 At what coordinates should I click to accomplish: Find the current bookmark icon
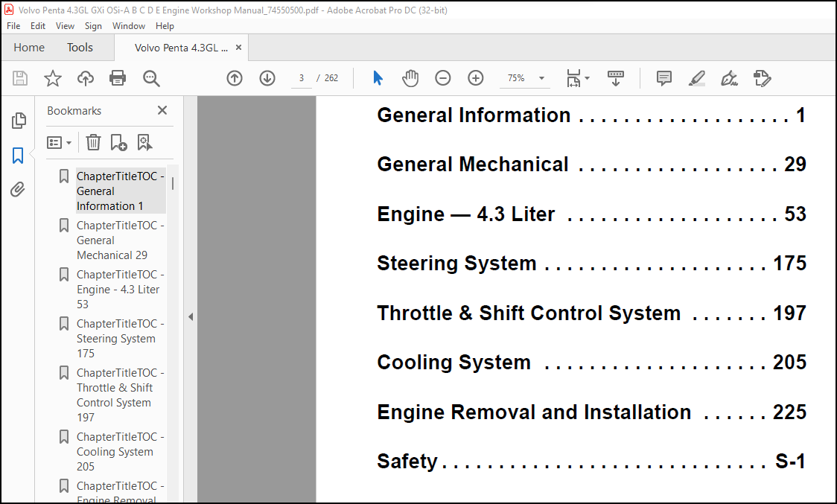point(144,142)
